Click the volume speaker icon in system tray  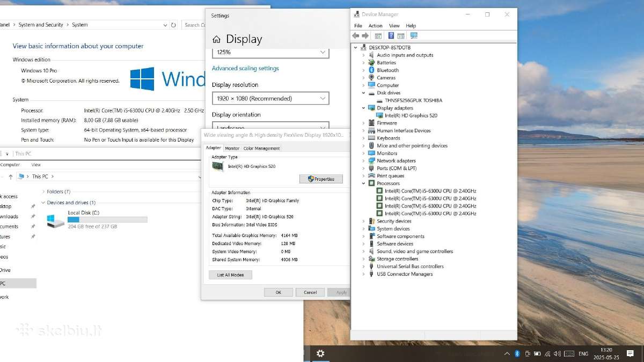coord(558,353)
